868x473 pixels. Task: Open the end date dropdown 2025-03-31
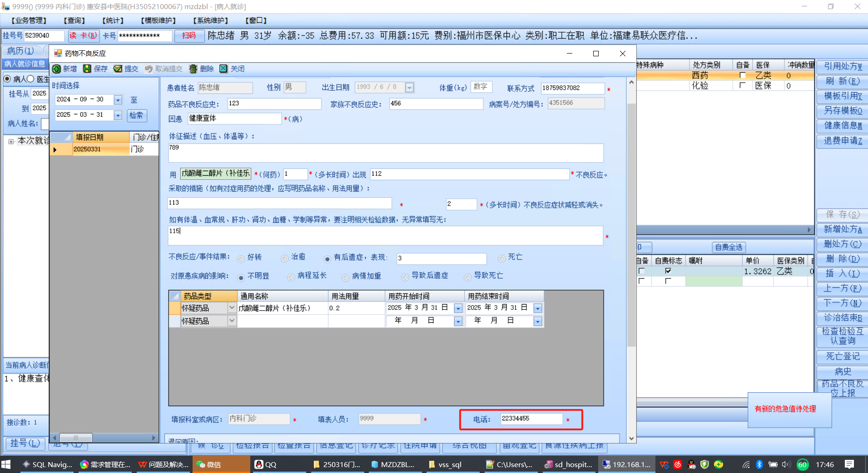[x=118, y=115]
